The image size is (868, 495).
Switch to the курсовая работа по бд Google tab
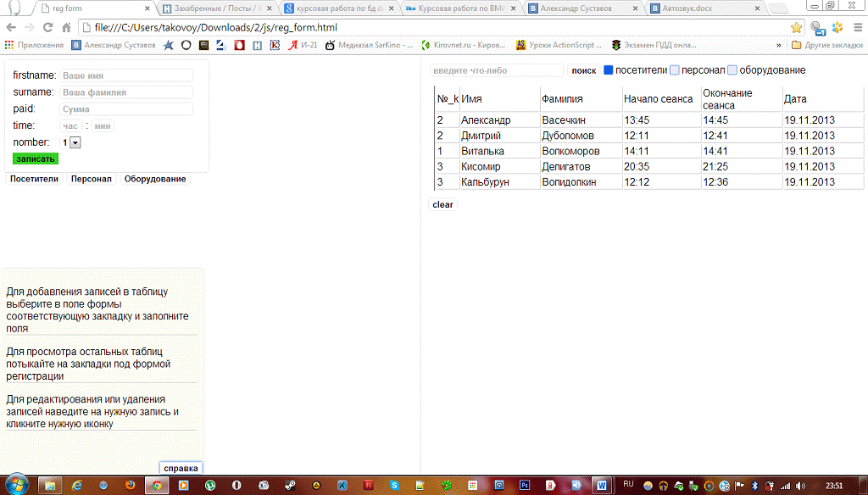tap(341, 8)
